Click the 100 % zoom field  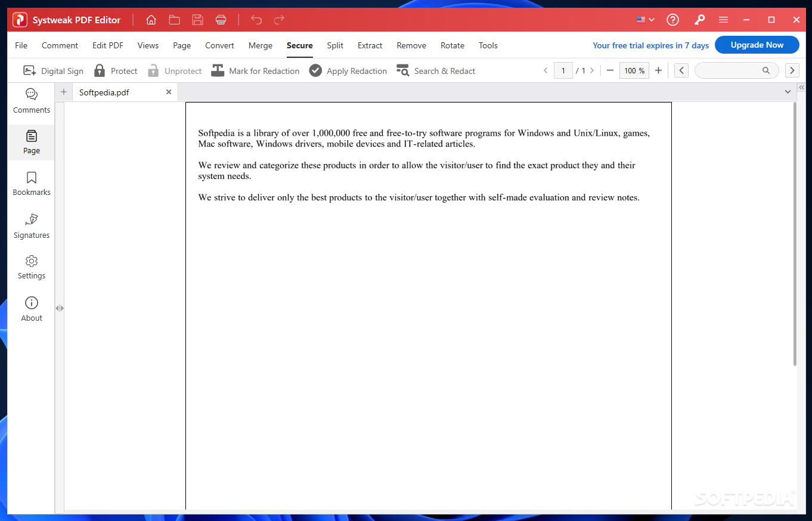[x=634, y=70]
